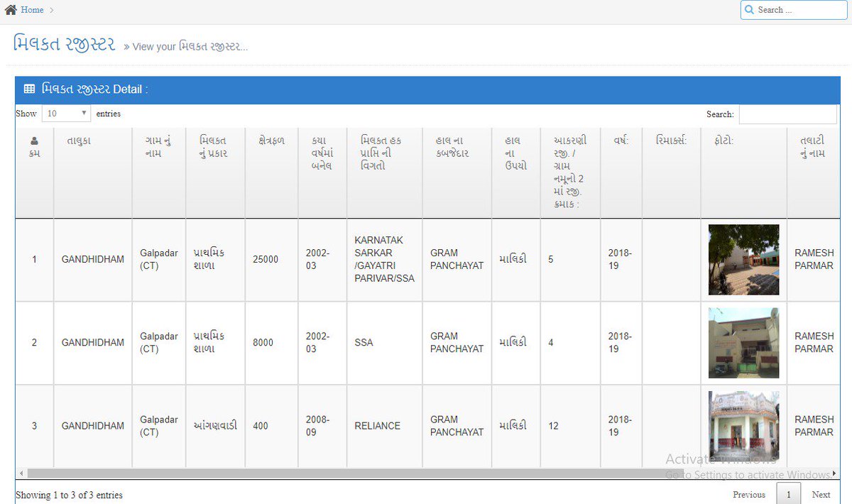The height and width of the screenshot is (504, 852).
Task: Click the Next pagination button
Action: click(821, 495)
